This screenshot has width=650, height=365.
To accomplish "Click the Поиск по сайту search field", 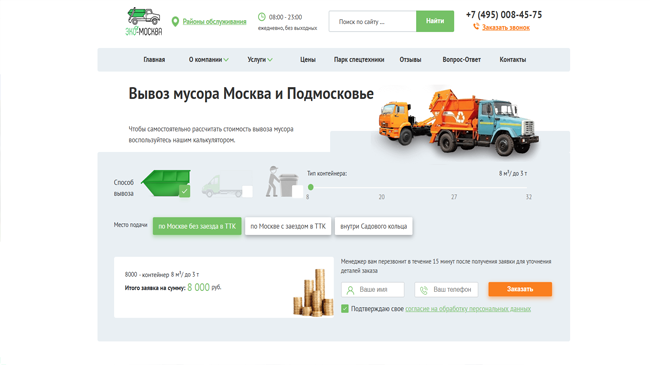I will coord(373,21).
